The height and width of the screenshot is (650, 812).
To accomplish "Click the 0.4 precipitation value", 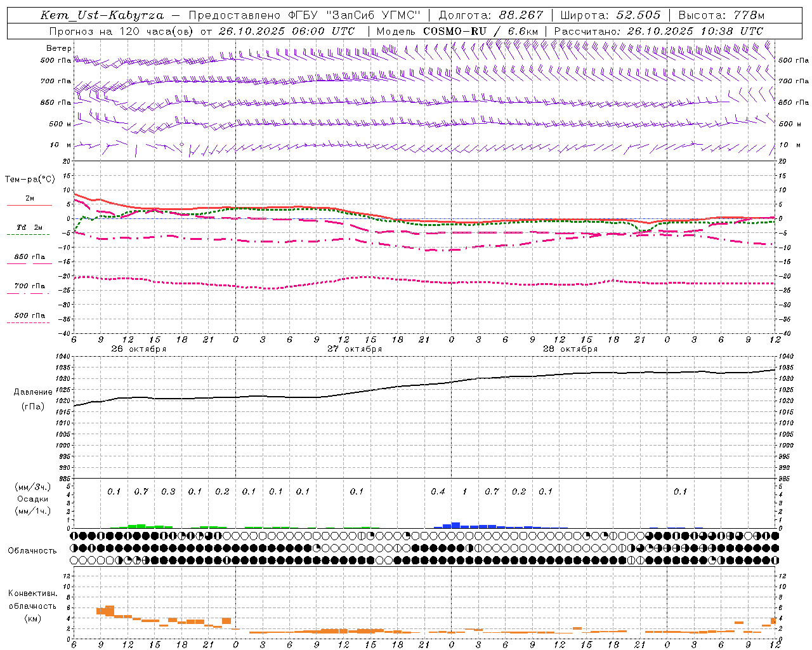I will click(x=438, y=492).
